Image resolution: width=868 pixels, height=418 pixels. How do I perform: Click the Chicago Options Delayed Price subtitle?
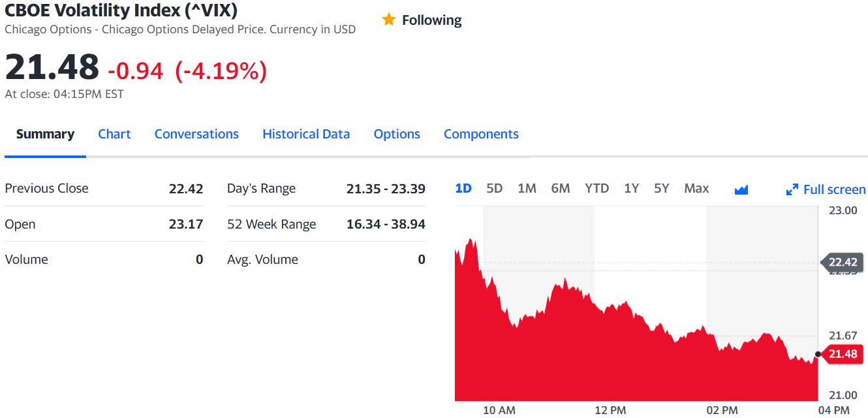pos(180,29)
